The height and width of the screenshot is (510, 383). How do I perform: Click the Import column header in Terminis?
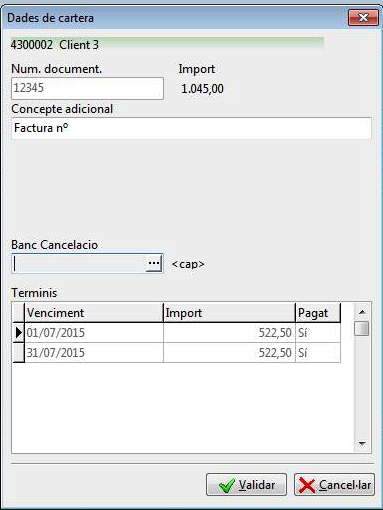coord(229,313)
